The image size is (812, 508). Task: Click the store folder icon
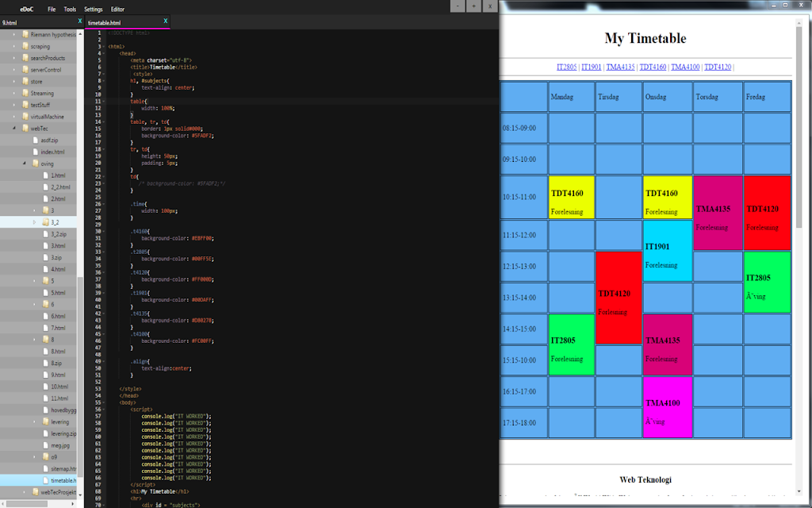[x=25, y=82]
